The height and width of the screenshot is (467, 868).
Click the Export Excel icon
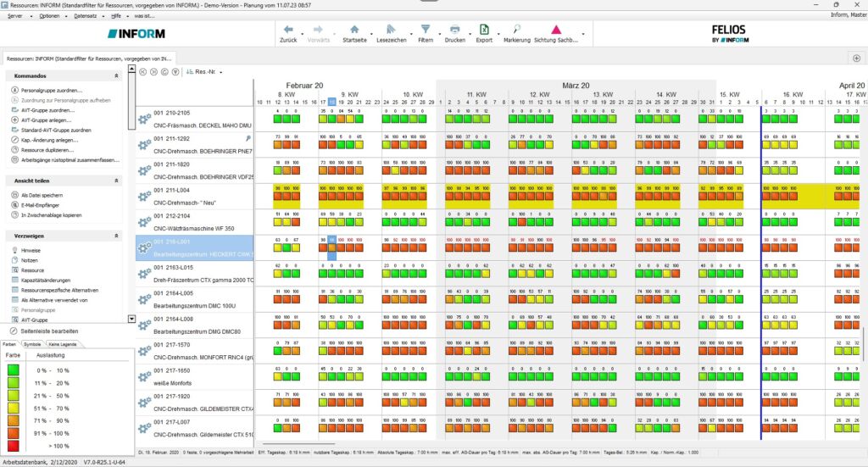[484, 29]
